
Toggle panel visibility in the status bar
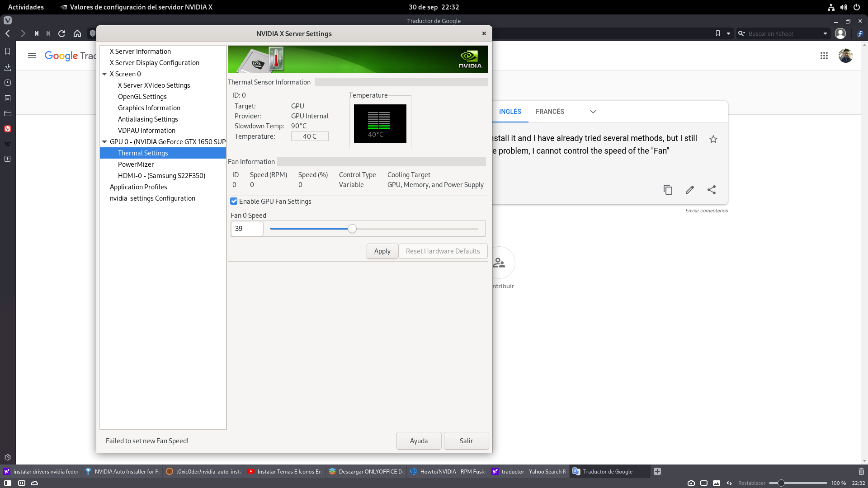[x=8, y=483]
